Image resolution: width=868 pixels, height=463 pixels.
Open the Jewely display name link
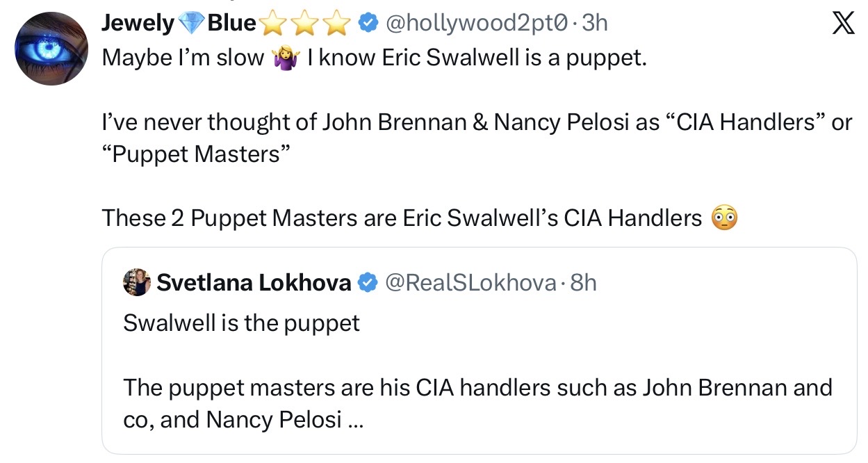click(138, 24)
